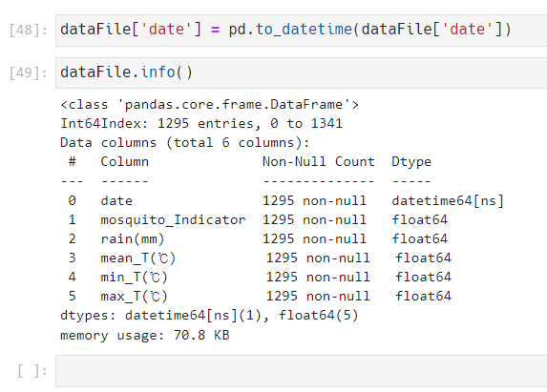Viewport: 547px width, 392px height.
Task: Click 'float64' in the rain(mm) row
Action: (x=419, y=239)
